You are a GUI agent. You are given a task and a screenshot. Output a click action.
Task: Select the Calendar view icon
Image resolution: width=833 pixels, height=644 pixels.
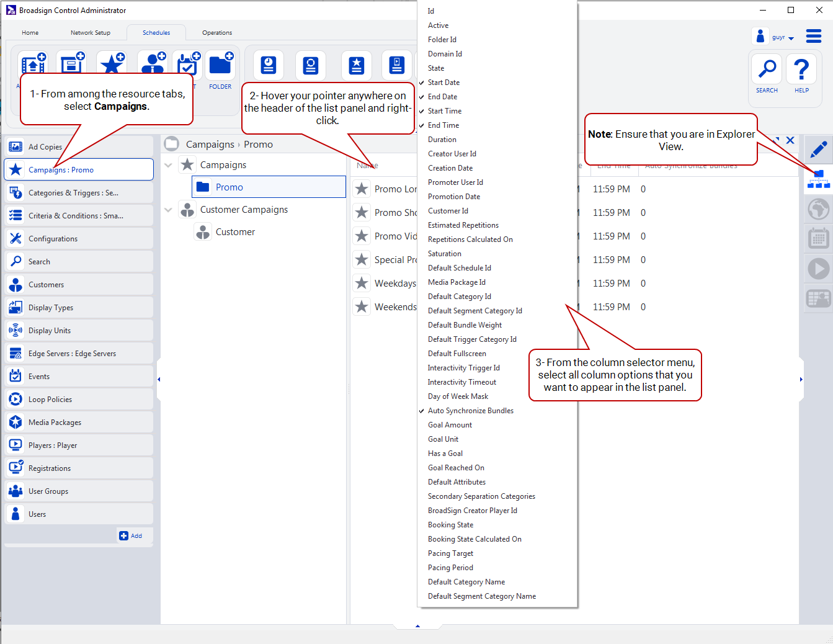pos(818,238)
